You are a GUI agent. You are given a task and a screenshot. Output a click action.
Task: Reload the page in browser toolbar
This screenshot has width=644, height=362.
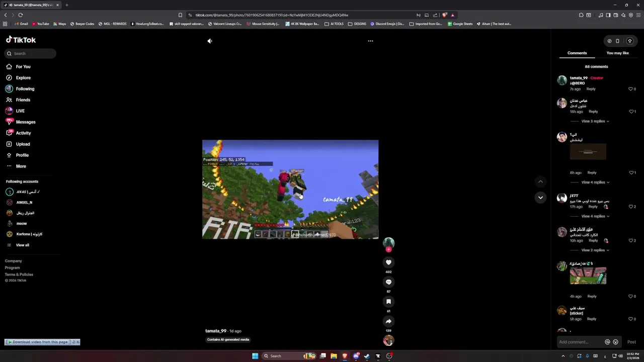pos(20,15)
